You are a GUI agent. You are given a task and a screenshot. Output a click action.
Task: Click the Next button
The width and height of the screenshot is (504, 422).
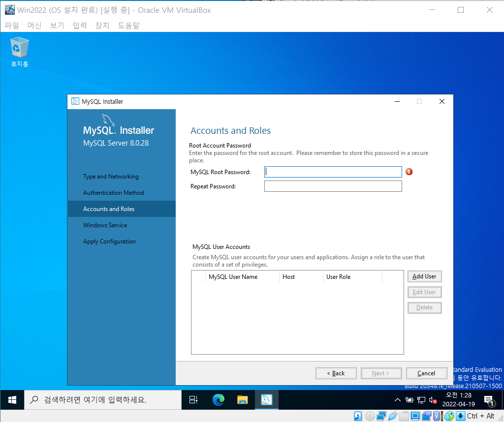381,373
